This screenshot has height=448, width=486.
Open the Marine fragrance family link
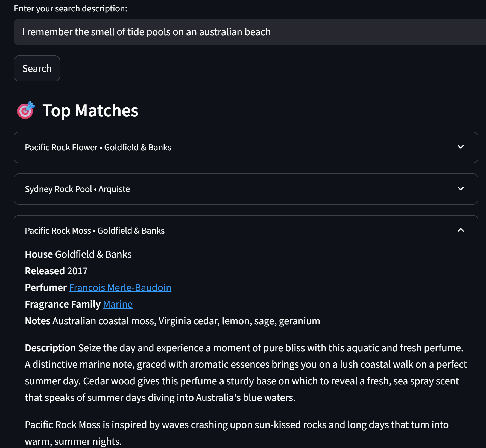click(118, 304)
